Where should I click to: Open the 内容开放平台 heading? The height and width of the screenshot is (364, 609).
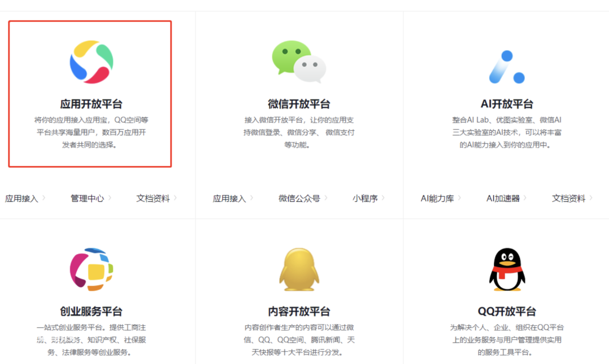299,311
